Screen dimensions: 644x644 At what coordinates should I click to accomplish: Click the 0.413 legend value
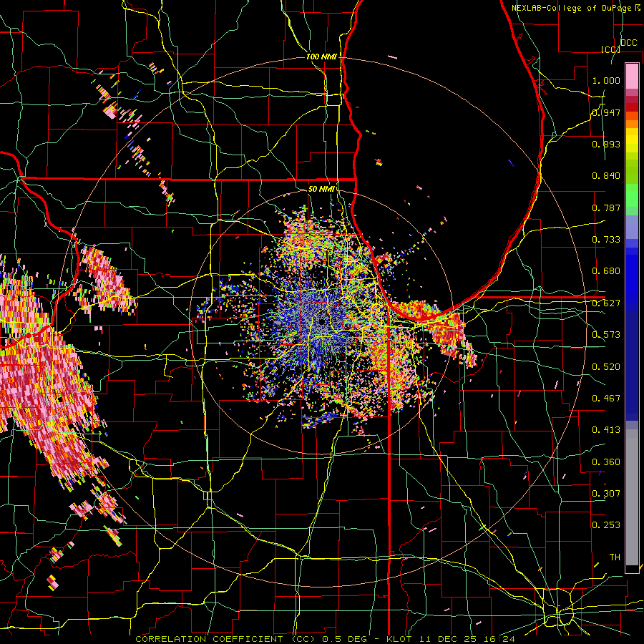click(x=606, y=430)
